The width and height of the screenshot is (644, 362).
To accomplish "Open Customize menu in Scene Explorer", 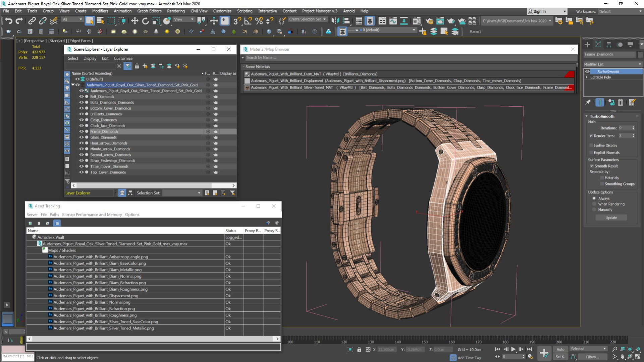I will click(x=123, y=58).
